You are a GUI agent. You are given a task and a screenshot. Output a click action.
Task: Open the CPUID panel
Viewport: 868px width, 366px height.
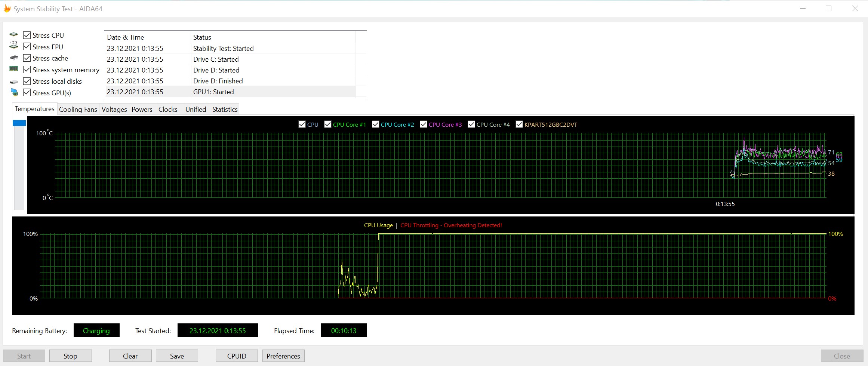237,356
